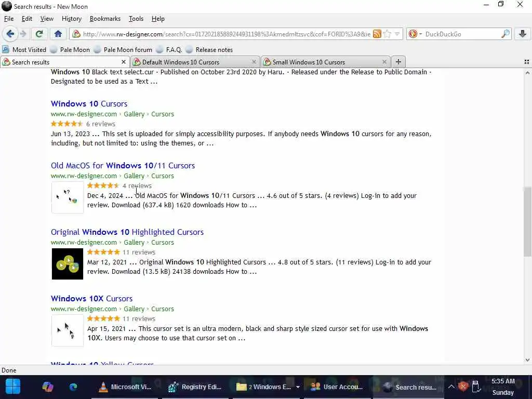Open a new tab with plus button

coord(398,62)
